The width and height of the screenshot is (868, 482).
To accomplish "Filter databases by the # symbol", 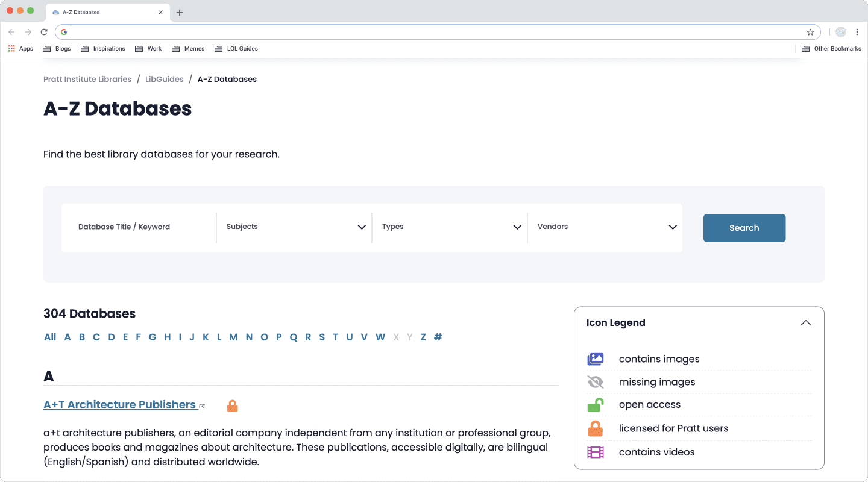I will coord(438,337).
